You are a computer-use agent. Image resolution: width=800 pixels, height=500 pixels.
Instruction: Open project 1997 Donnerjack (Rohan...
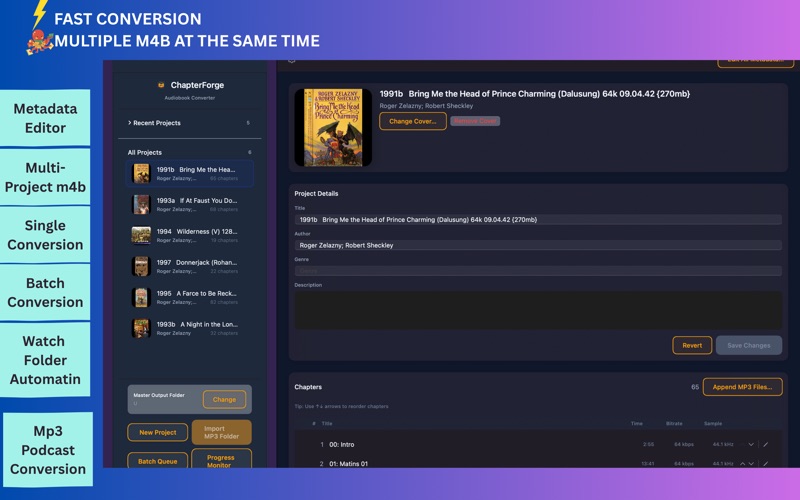[189, 266]
